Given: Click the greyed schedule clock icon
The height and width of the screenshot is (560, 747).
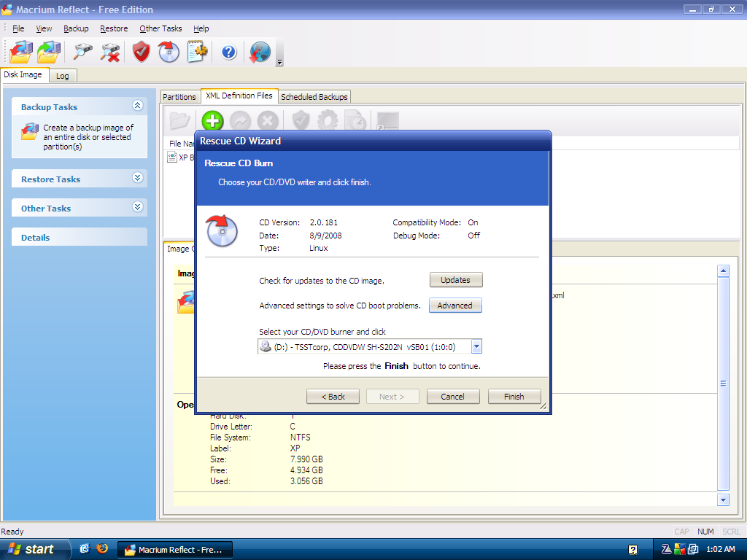Looking at the screenshot, I should coord(355,120).
